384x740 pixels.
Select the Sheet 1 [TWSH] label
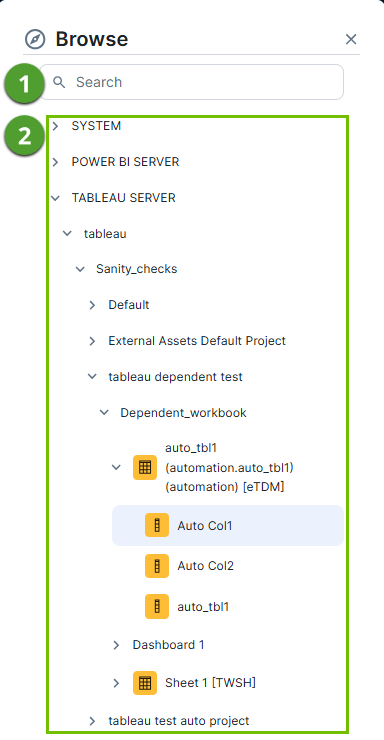[x=210, y=683]
